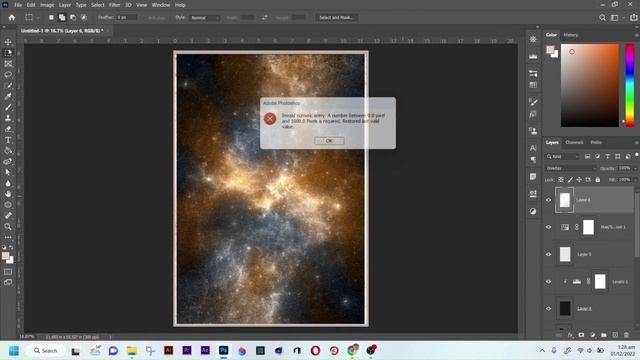Open Windows Start menu
The width and height of the screenshot is (640, 360).
(14, 351)
